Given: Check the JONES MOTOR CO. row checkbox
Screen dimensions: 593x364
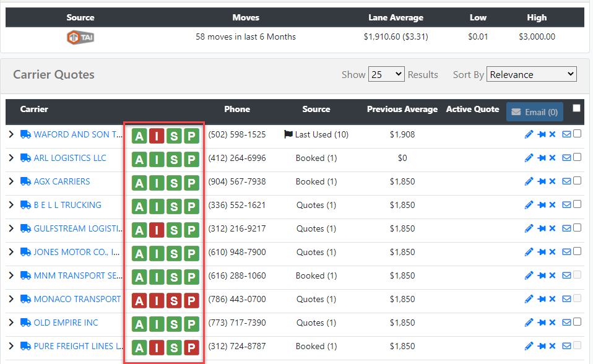Looking at the screenshot, I should (x=577, y=251).
